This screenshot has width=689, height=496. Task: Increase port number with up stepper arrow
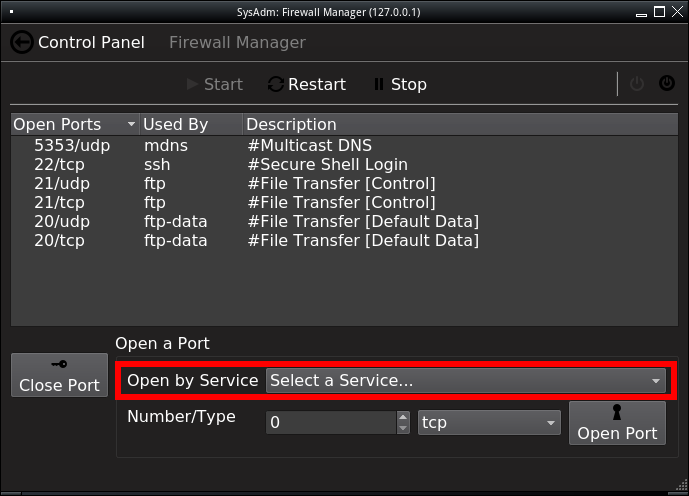point(403,416)
